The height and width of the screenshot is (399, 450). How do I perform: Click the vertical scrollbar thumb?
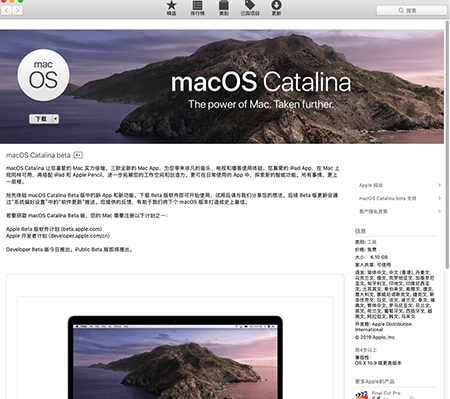(x=447, y=144)
